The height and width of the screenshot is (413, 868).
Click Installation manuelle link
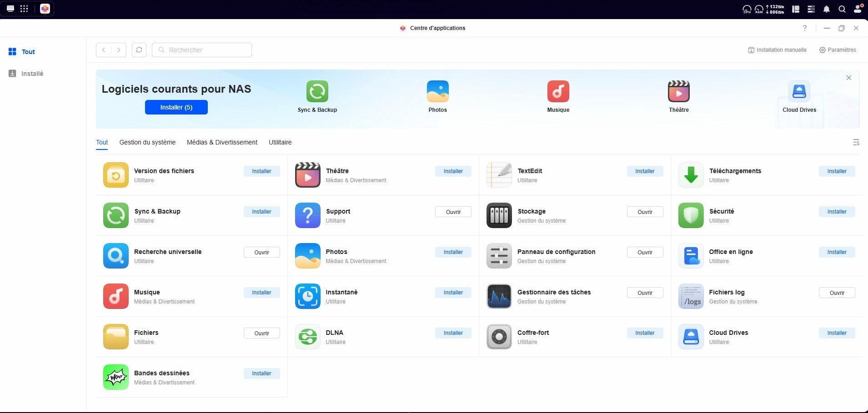[x=777, y=50]
